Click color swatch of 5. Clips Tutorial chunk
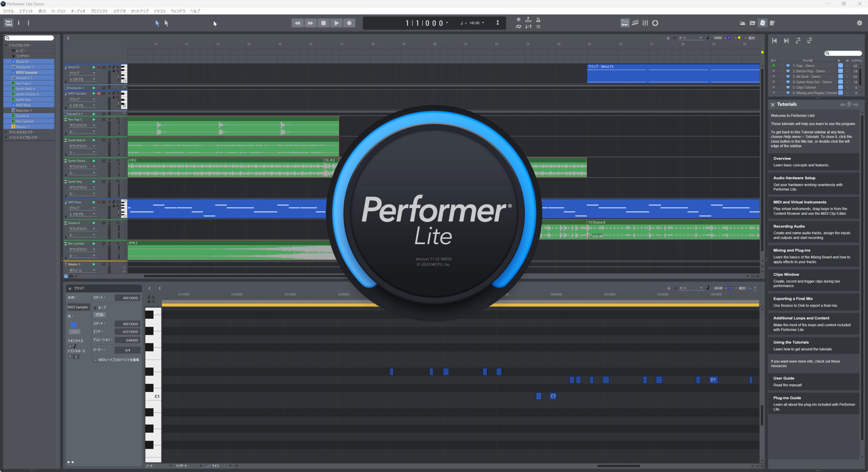The image size is (868, 472). tap(840, 87)
